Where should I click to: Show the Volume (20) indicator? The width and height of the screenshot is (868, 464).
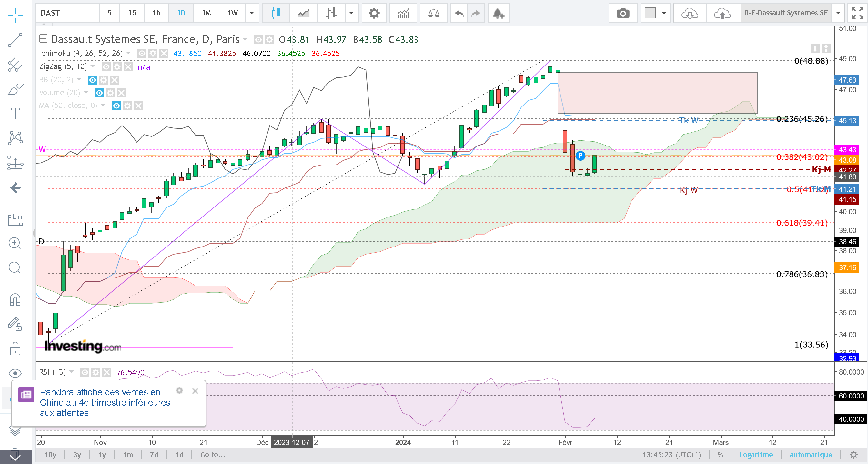coord(99,93)
